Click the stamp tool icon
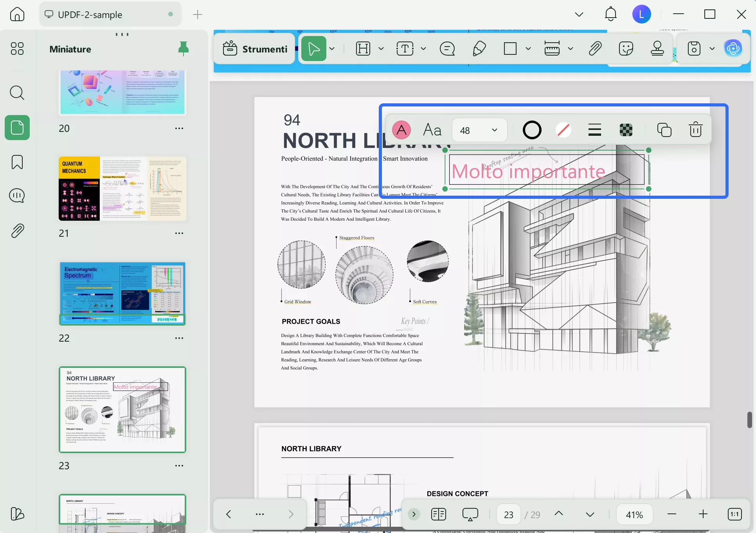 coord(657,49)
